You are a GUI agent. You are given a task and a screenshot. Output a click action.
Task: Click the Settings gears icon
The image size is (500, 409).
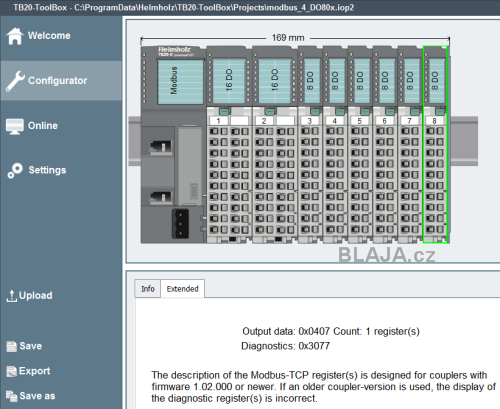(15, 170)
